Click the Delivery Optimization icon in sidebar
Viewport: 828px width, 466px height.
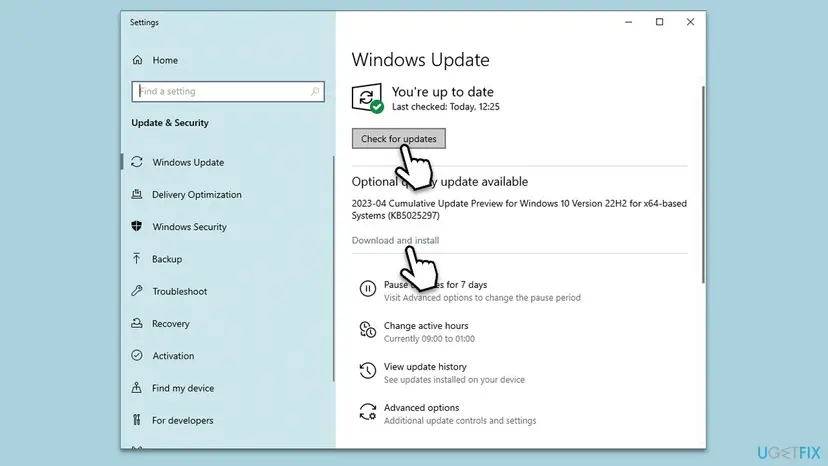pos(137,194)
